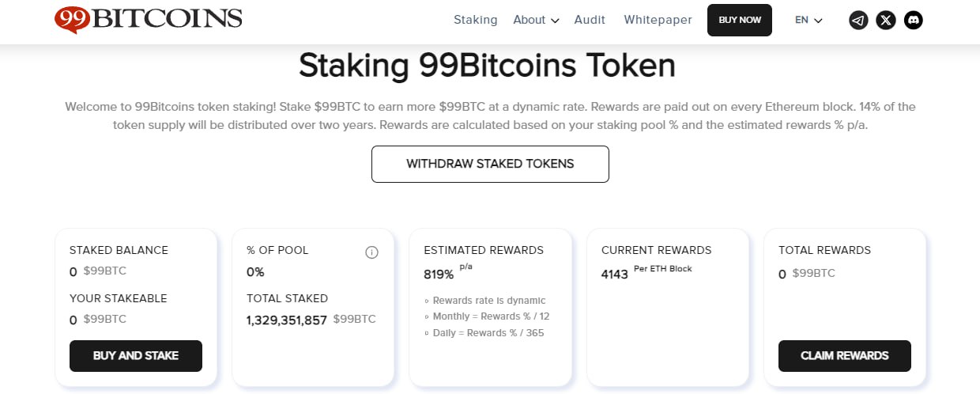Image resolution: width=980 pixels, height=394 pixels.
Task: Click the chevron next to About
Action: pos(555,21)
